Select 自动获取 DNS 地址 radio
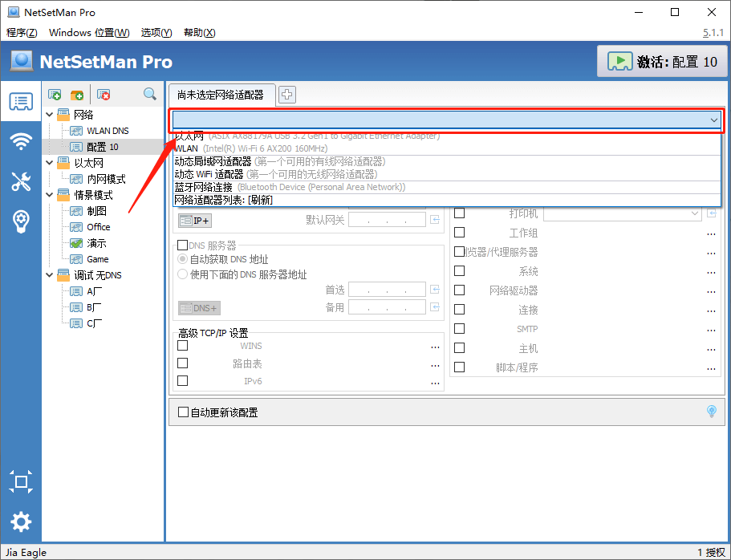Viewport: 731px width, 560px height. click(x=183, y=259)
